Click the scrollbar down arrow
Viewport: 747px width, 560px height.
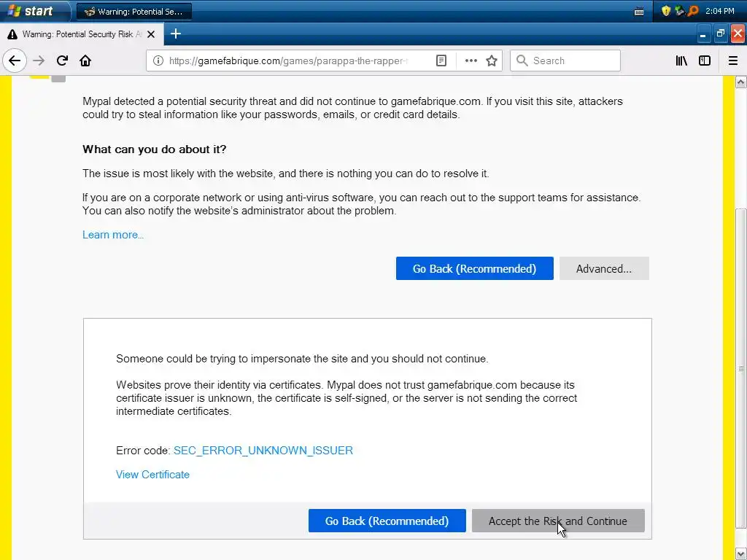pos(741,553)
